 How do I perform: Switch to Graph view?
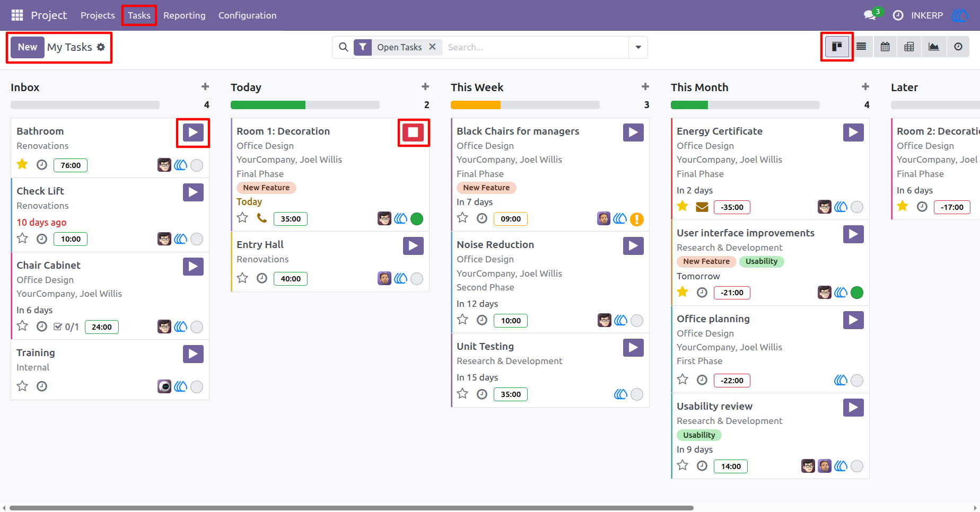(934, 47)
